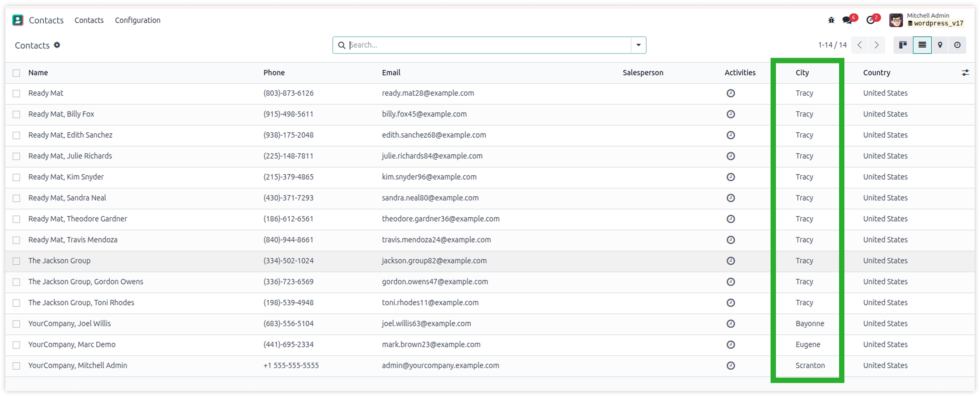Open activity clock for Joel Willis row
The width and height of the screenshot is (980, 396).
click(x=730, y=324)
